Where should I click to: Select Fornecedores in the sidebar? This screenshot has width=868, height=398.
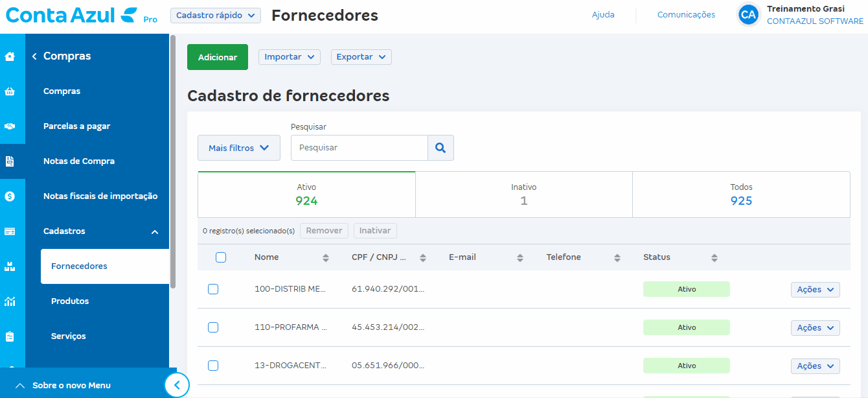(x=105, y=266)
